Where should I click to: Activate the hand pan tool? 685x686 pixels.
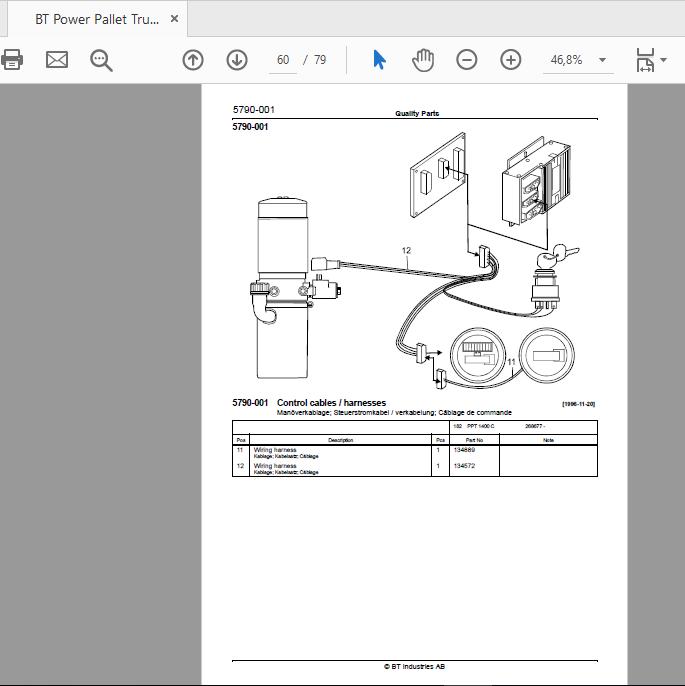(423, 60)
